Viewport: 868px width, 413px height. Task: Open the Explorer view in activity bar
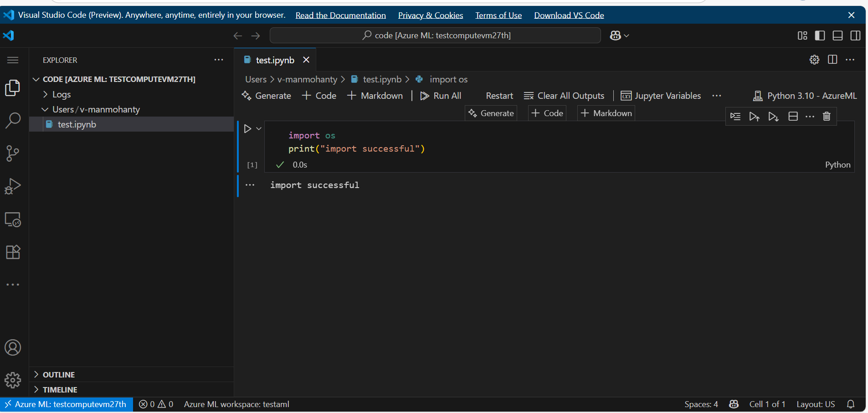pyautogui.click(x=13, y=88)
